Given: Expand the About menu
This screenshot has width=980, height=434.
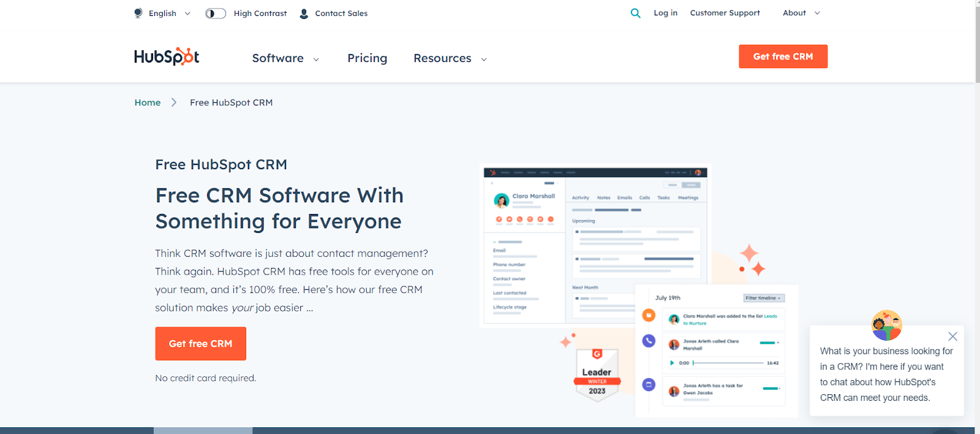Looking at the screenshot, I should [801, 13].
